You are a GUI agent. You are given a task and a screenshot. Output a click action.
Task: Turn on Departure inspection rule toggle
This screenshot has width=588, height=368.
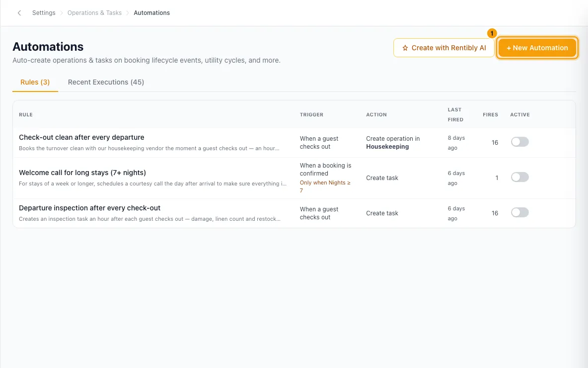coord(520,212)
